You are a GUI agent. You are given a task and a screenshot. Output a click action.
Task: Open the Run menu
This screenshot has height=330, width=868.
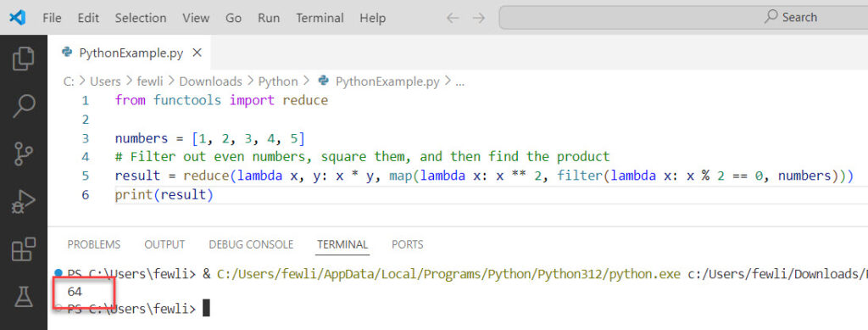[269, 18]
